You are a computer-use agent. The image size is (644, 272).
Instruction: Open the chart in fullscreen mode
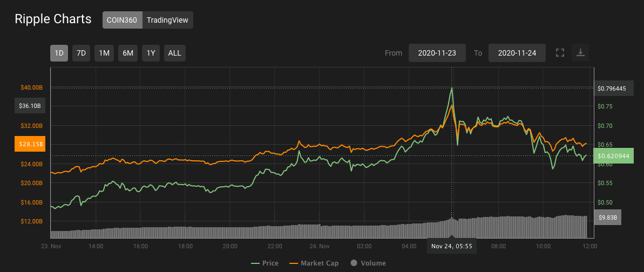(559, 52)
